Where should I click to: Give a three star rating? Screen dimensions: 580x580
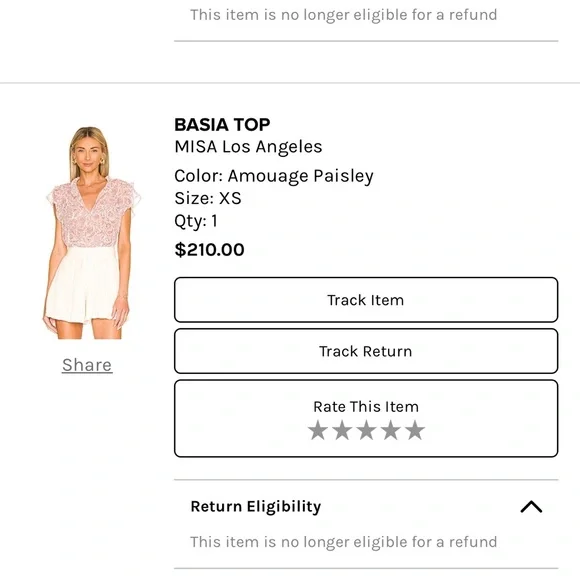pyautogui.click(x=366, y=430)
